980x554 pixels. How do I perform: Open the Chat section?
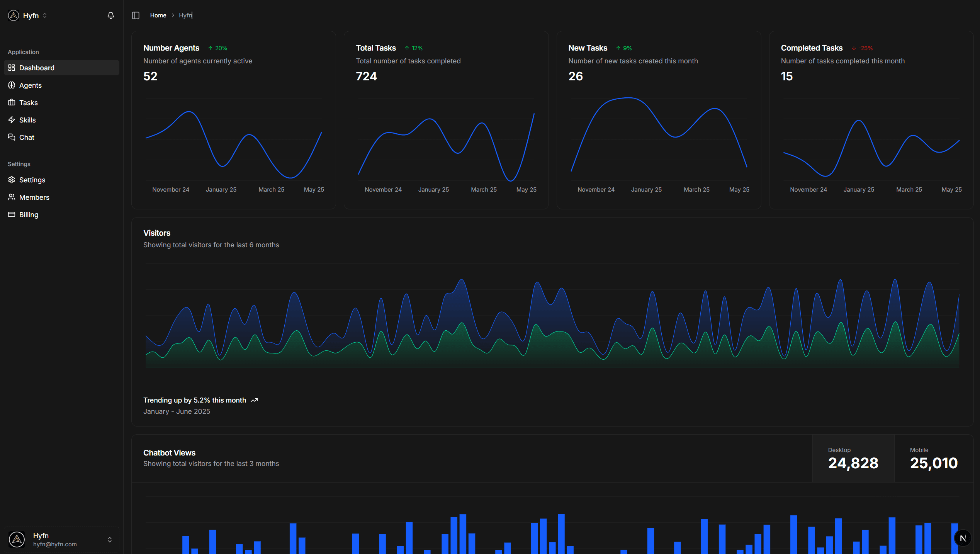tap(61, 137)
